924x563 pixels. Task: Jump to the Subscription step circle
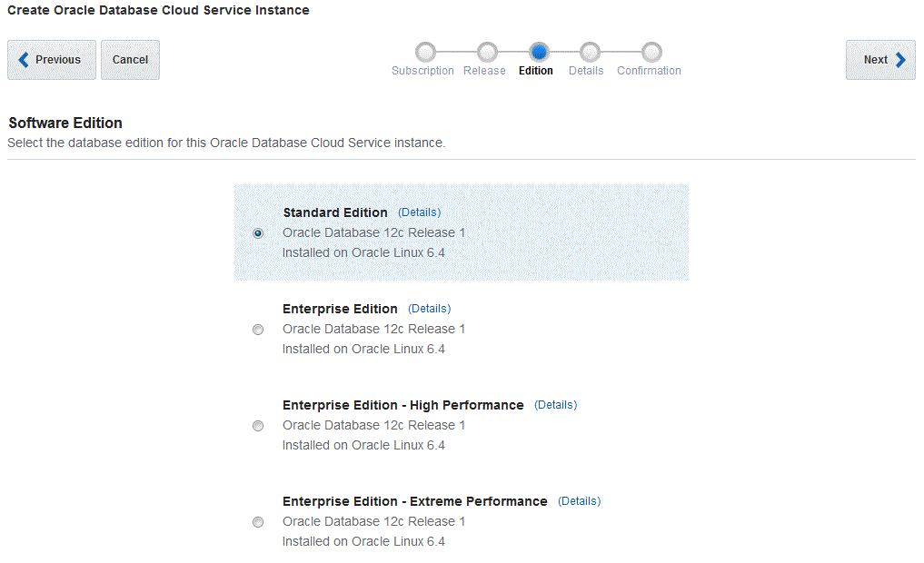(425, 52)
